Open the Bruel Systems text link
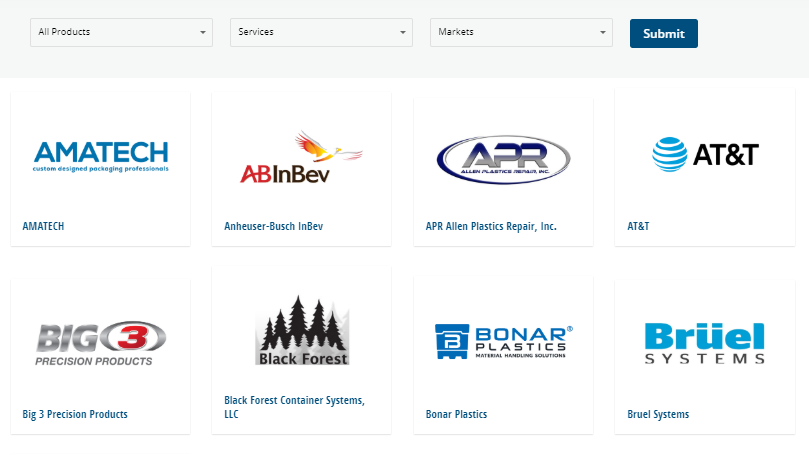This screenshot has height=455, width=809. [658, 414]
